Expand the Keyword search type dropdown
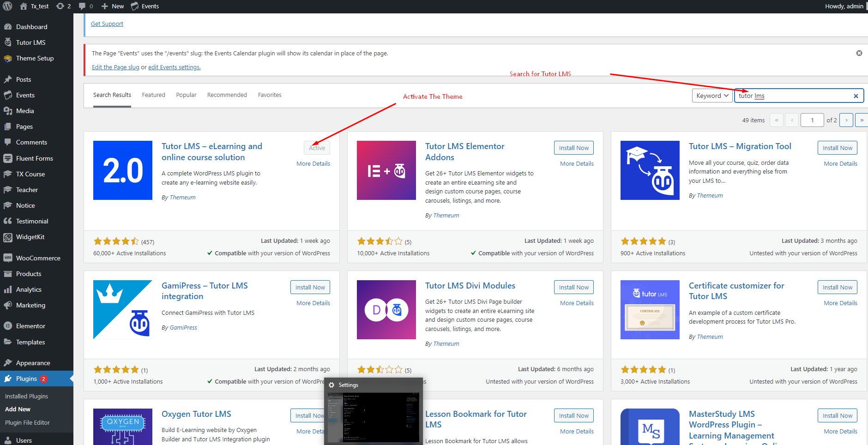Screen dimensions: 868x445 point(712,96)
